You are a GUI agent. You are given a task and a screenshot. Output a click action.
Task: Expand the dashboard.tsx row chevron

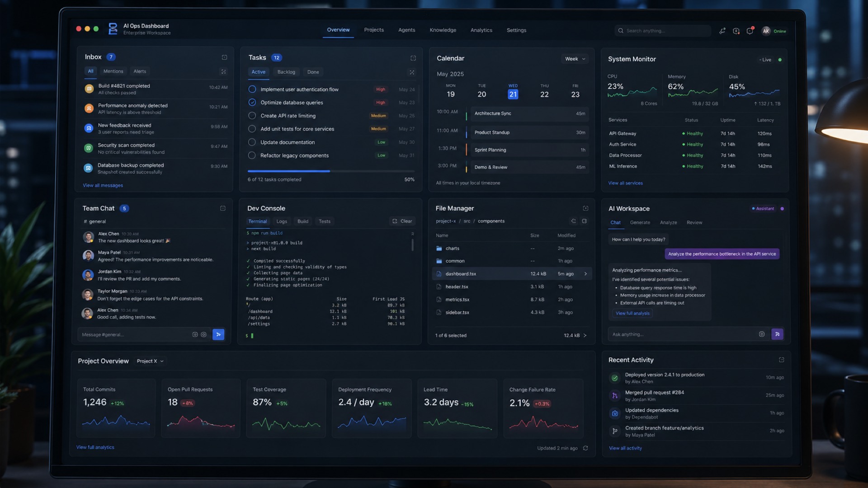tap(585, 274)
